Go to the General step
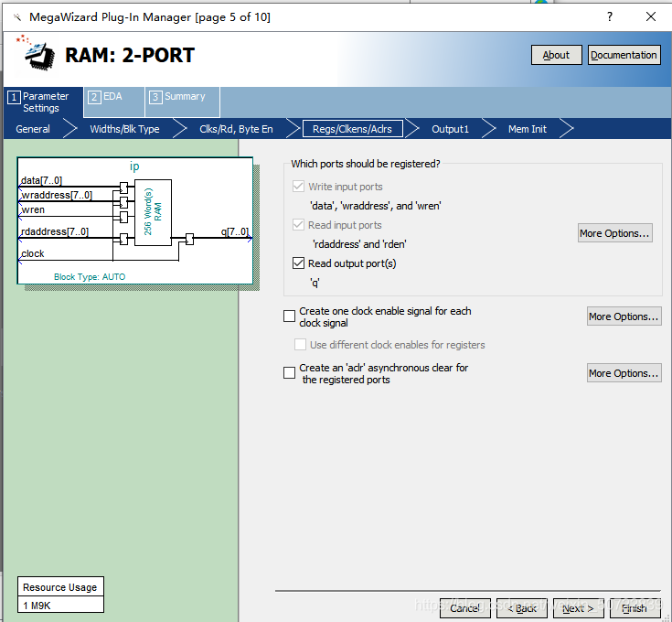672x622 pixels. click(33, 129)
